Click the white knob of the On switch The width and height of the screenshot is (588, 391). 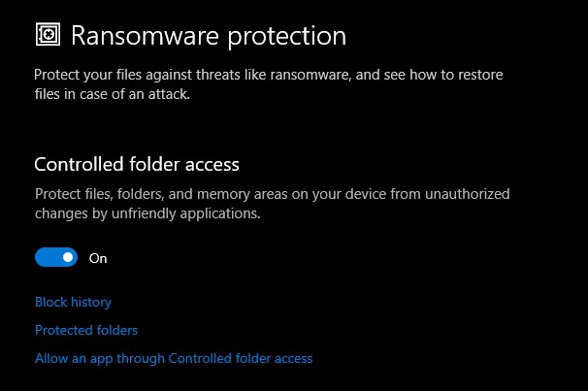(x=68, y=258)
